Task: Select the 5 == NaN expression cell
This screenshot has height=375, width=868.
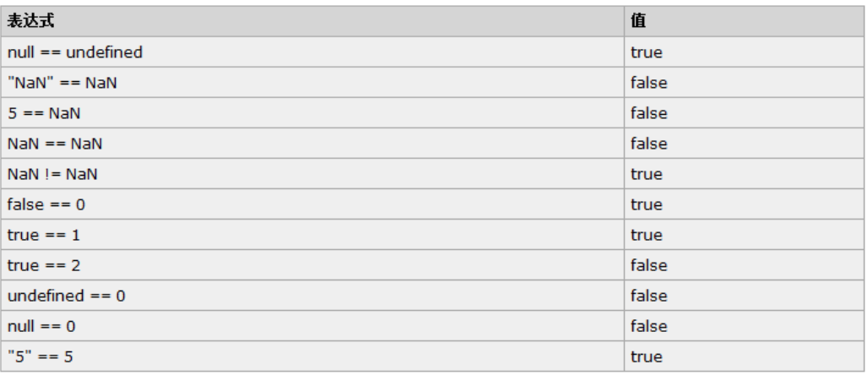Action: [x=44, y=113]
